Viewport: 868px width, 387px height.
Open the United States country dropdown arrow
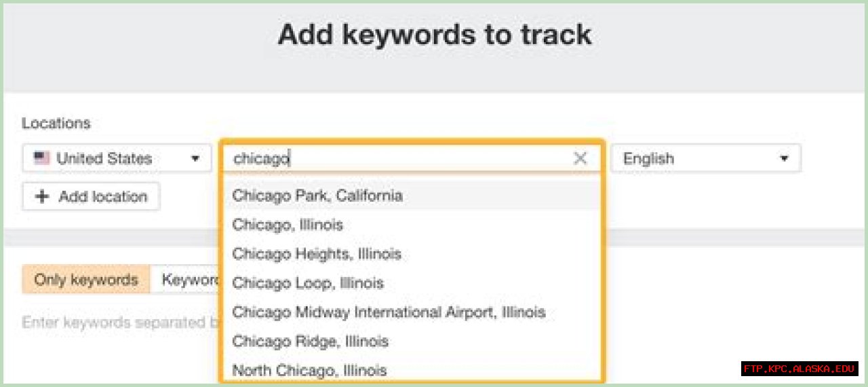point(195,159)
